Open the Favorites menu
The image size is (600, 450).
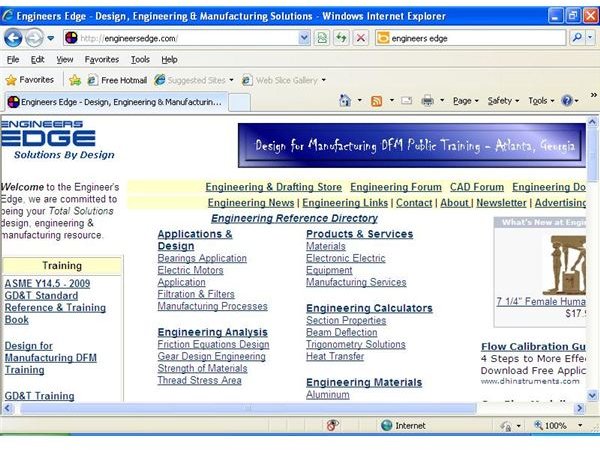click(102, 59)
